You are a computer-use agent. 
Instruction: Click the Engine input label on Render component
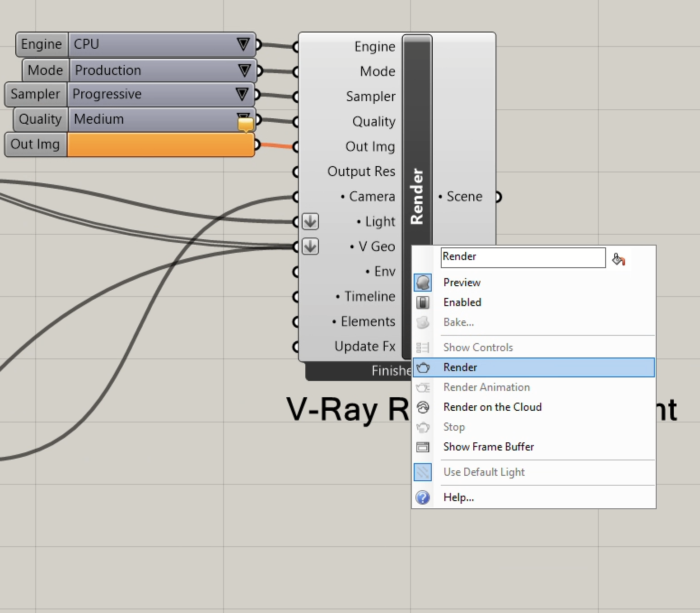coord(375,46)
